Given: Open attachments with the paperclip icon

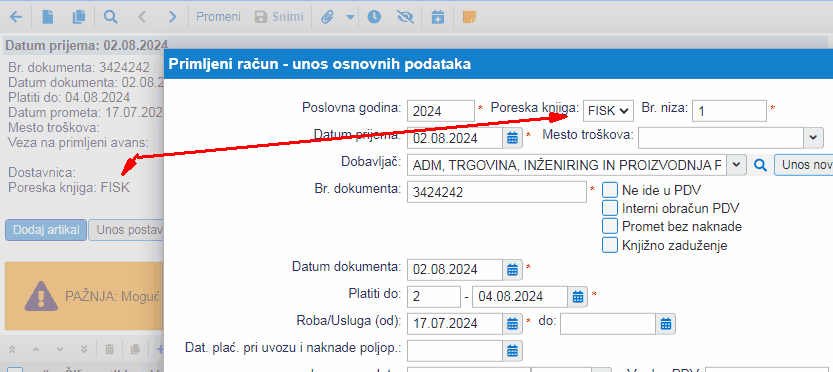Looking at the screenshot, I should point(328,17).
